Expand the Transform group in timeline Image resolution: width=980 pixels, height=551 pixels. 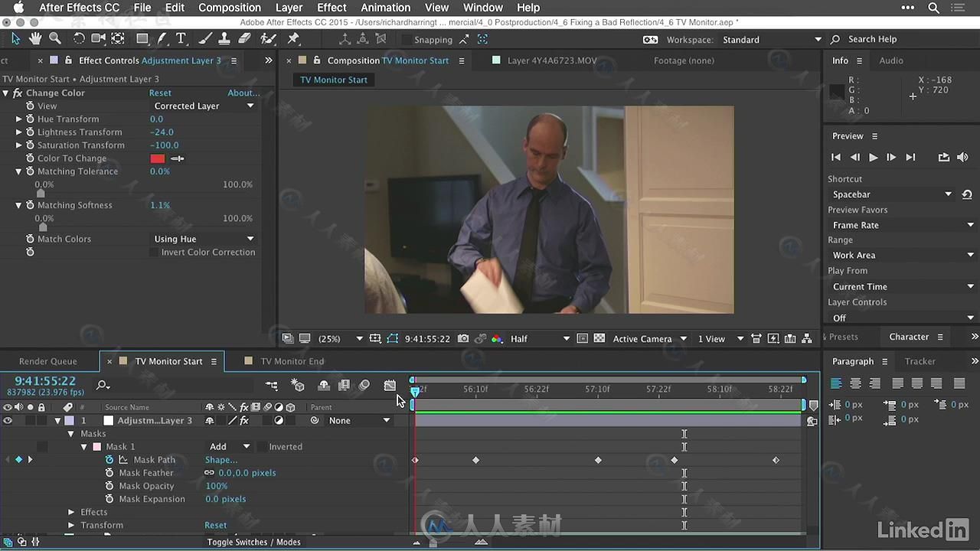(71, 525)
